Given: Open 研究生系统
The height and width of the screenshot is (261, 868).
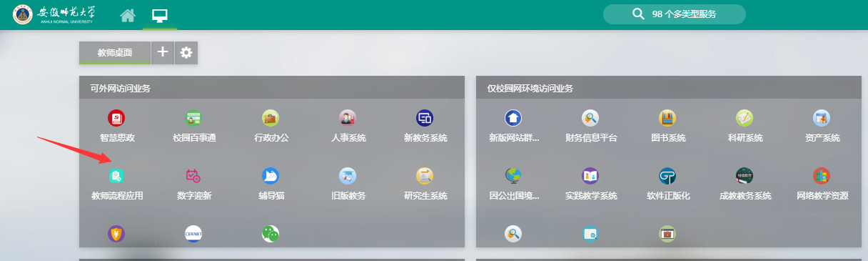Looking at the screenshot, I should pos(425,183).
